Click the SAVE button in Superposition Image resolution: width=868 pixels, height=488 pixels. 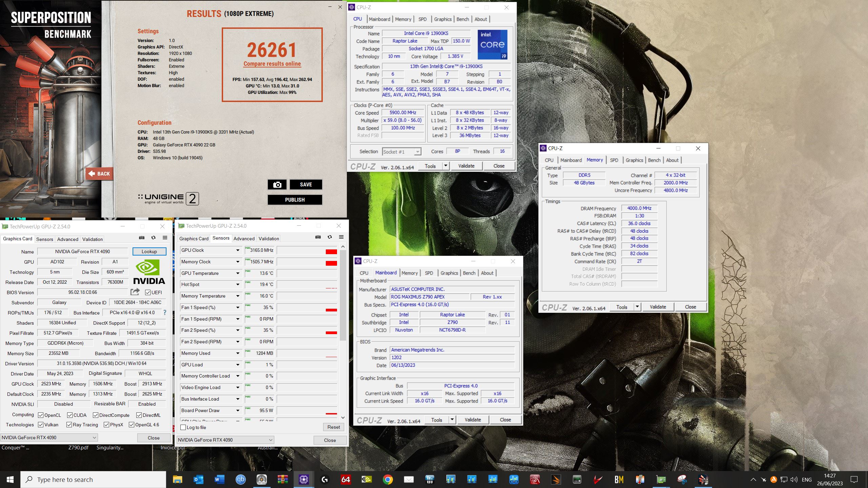pos(306,185)
